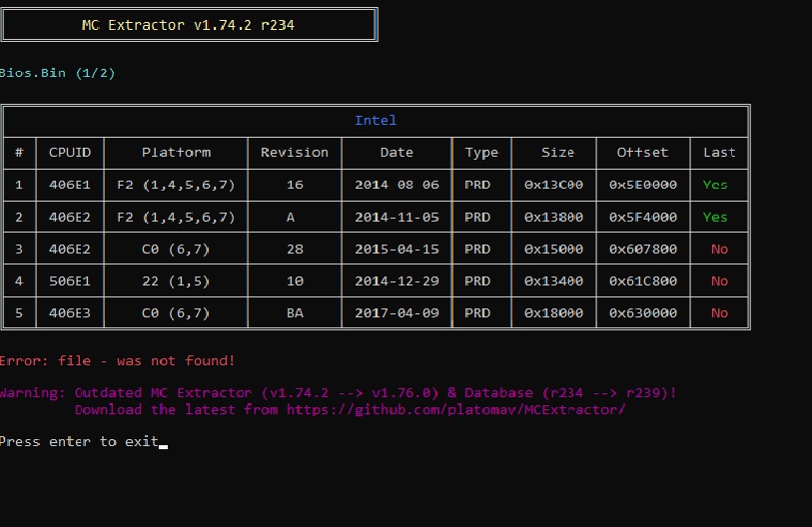Select revision cell 28
This screenshot has height=527, width=812.
(x=295, y=249)
